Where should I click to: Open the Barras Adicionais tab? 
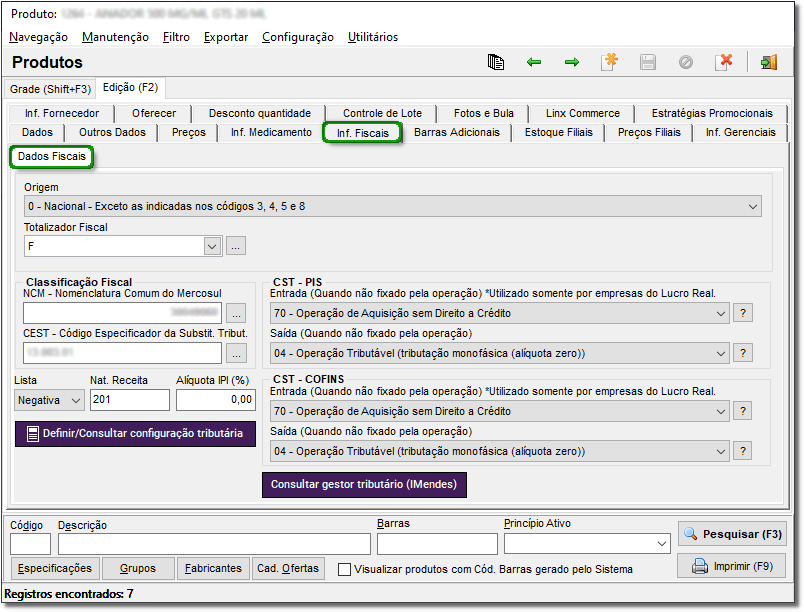tap(456, 132)
